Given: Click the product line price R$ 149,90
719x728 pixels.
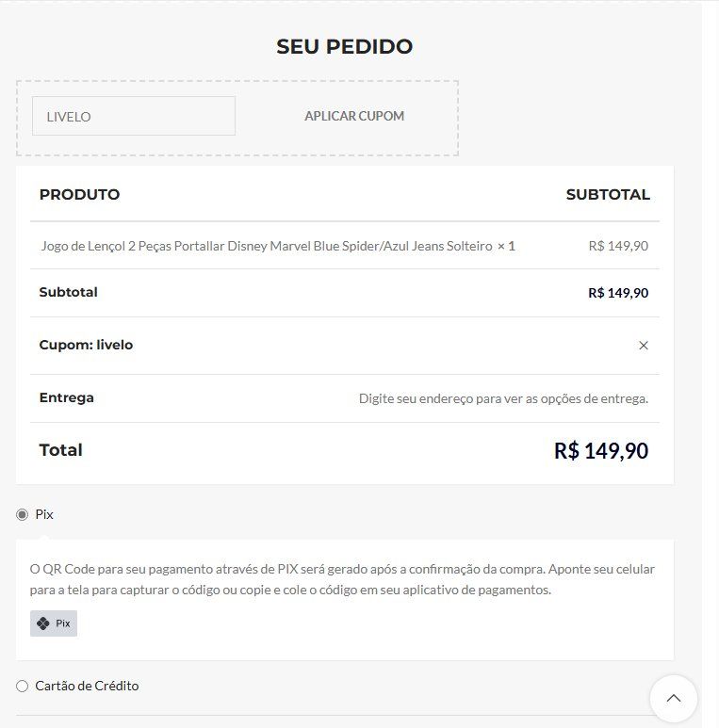Looking at the screenshot, I should tap(618, 246).
